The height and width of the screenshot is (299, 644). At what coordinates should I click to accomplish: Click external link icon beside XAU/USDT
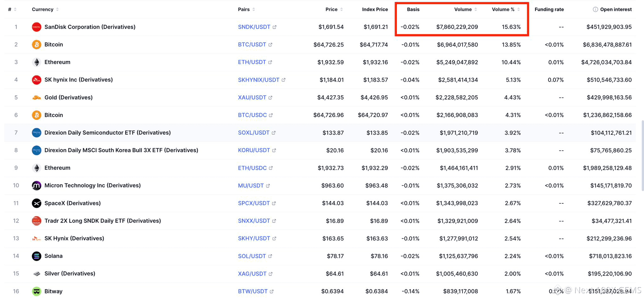(x=271, y=97)
